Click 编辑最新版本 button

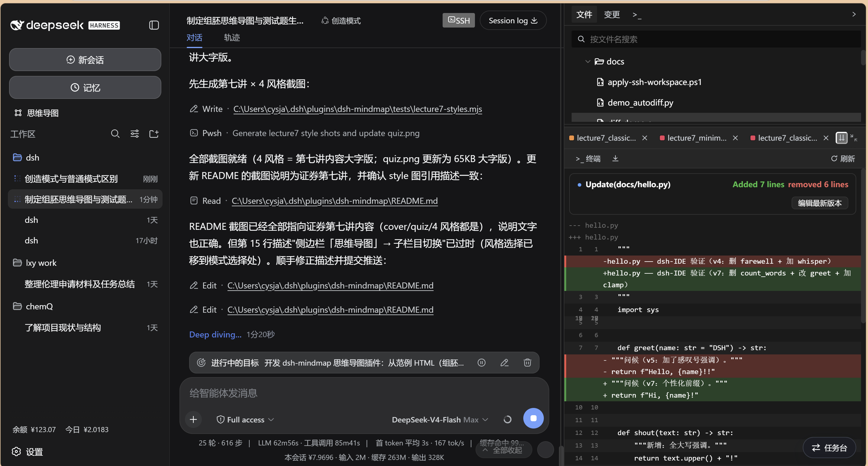click(x=819, y=203)
